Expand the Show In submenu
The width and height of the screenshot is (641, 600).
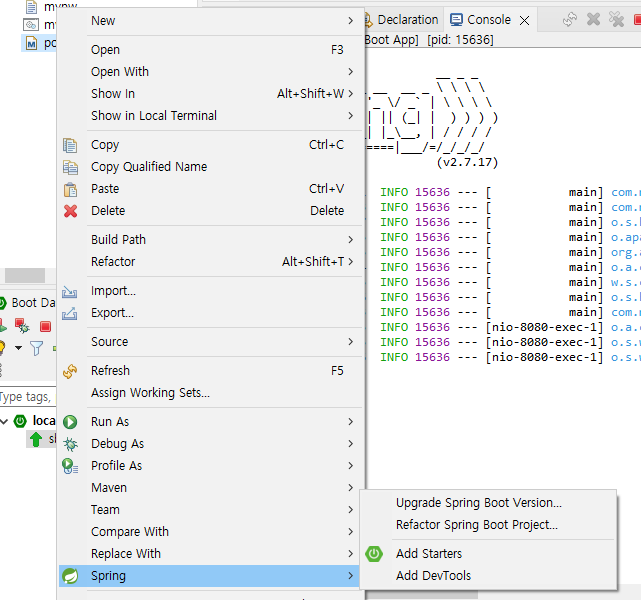point(210,94)
